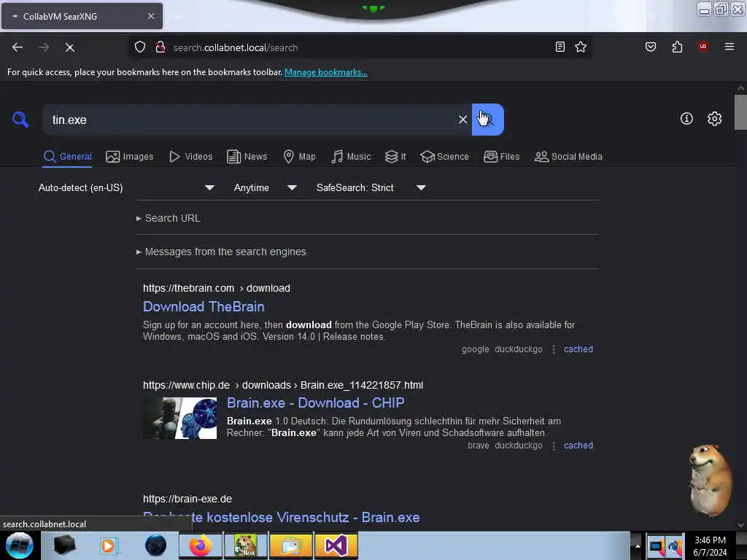Switch to the Science category tab
The image size is (747, 560).
(444, 157)
